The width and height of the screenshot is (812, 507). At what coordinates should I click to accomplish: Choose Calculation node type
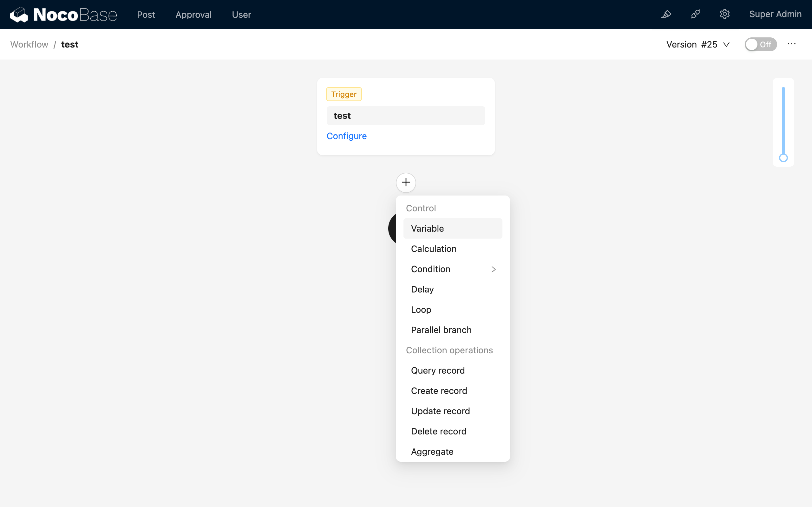434,249
